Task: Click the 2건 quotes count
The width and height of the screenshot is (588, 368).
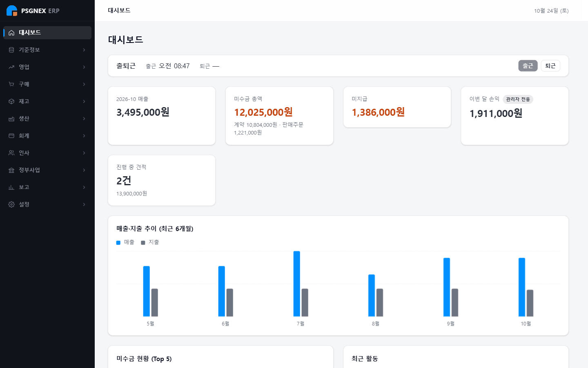Action: pyautogui.click(x=124, y=181)
